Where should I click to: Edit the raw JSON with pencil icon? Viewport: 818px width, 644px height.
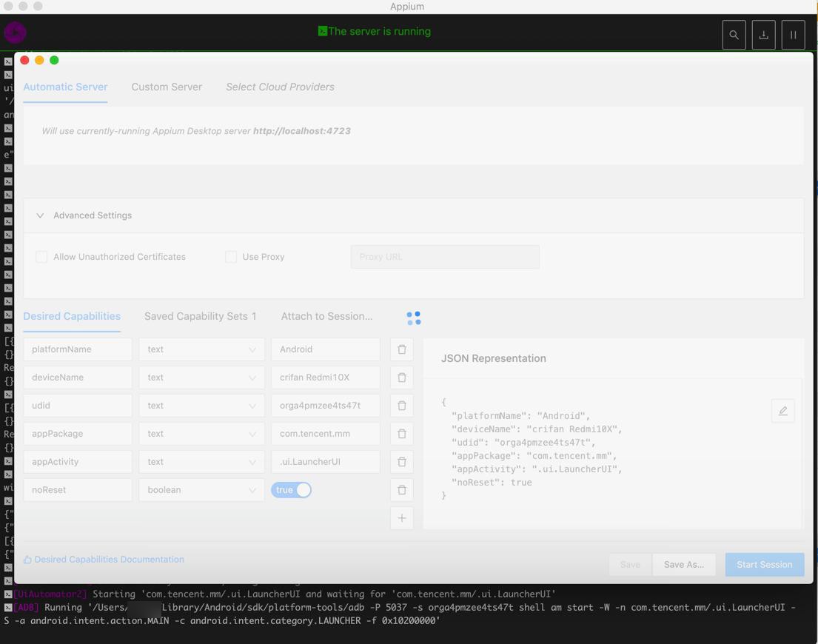783,411
